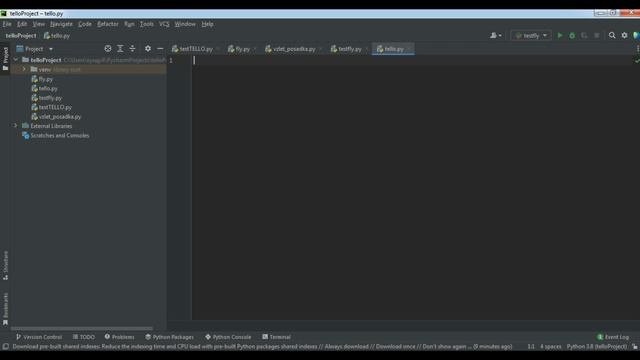Open the VCS menu
Viewport: 640px width, 360px height.
click(x=164, y=24)
